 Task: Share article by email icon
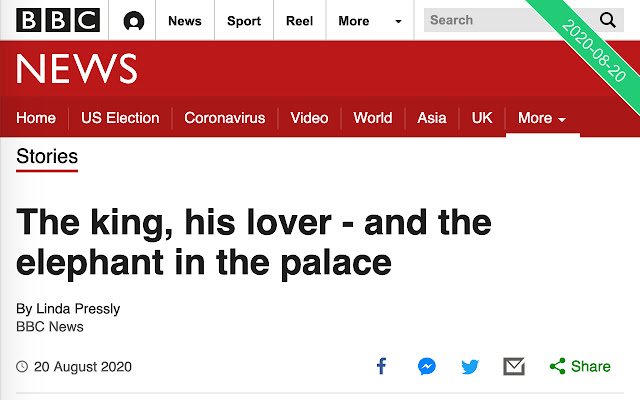[x=514, y=366]
